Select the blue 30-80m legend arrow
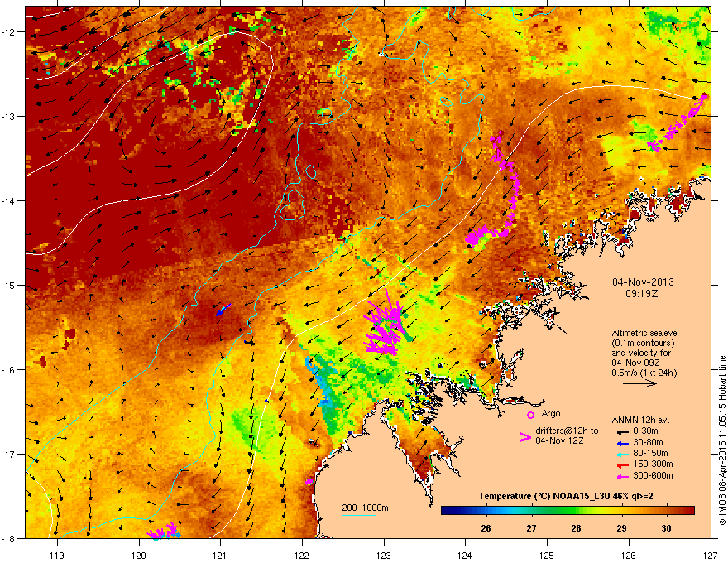Viewport: 728px width, 563px height. 622,444
